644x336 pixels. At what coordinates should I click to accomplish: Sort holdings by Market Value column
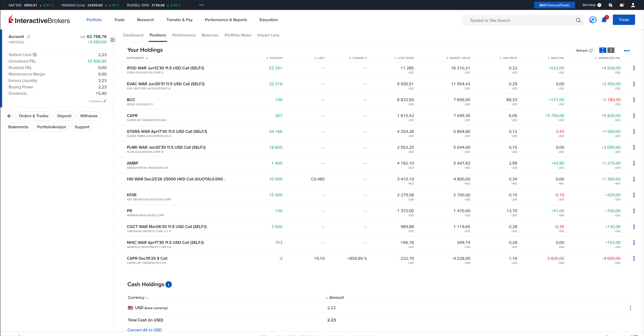pyautogui.click(x=459, y=58)
